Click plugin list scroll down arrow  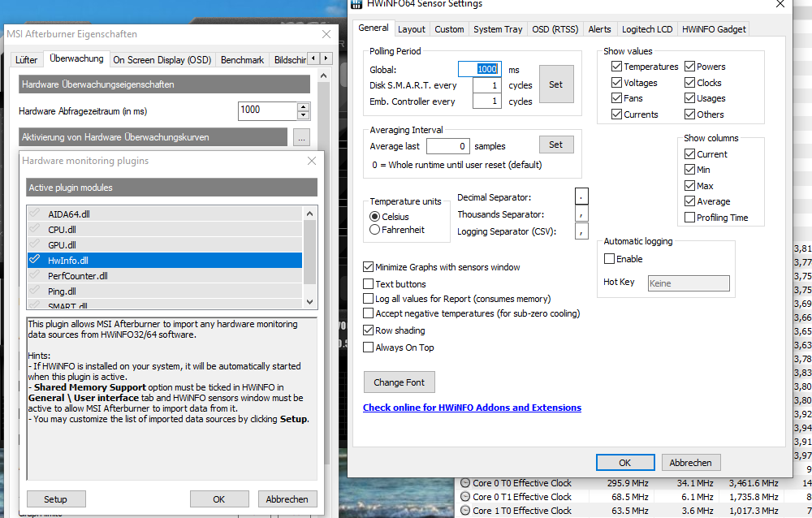(309, 301)
